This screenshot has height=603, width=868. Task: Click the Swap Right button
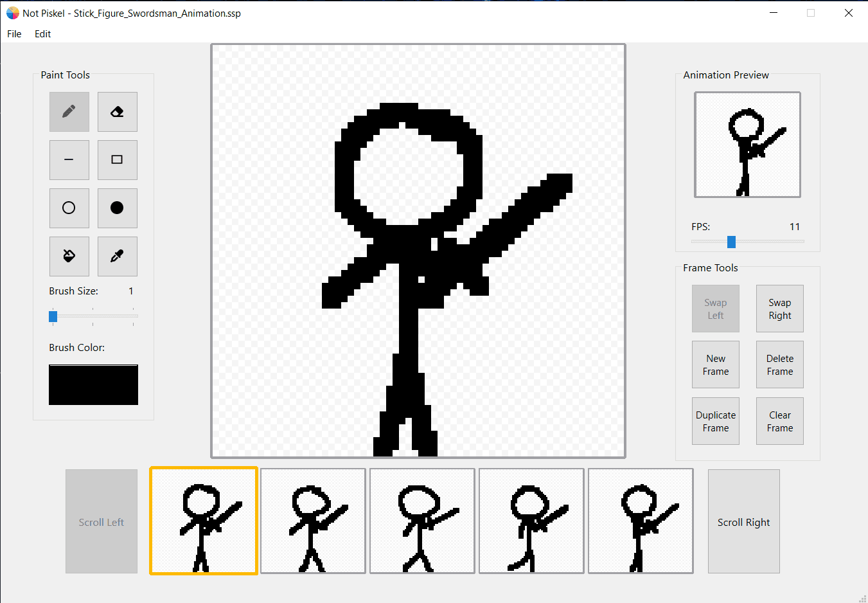click(780, 309)
